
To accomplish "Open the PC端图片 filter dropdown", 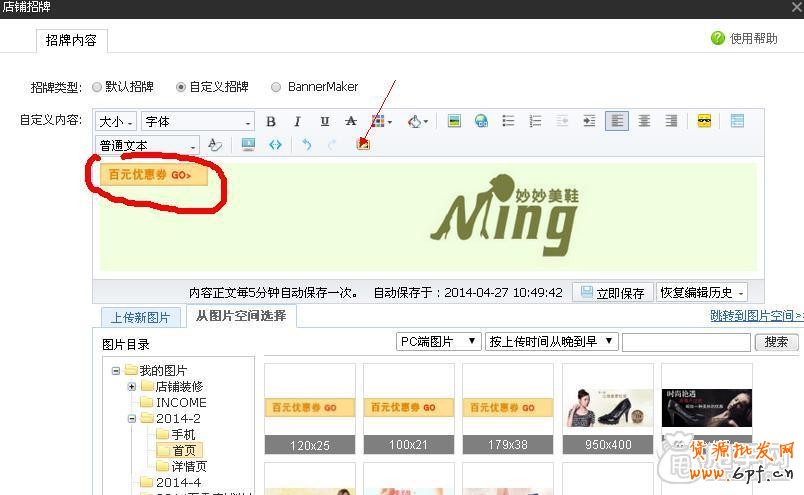I will [438, 342].
